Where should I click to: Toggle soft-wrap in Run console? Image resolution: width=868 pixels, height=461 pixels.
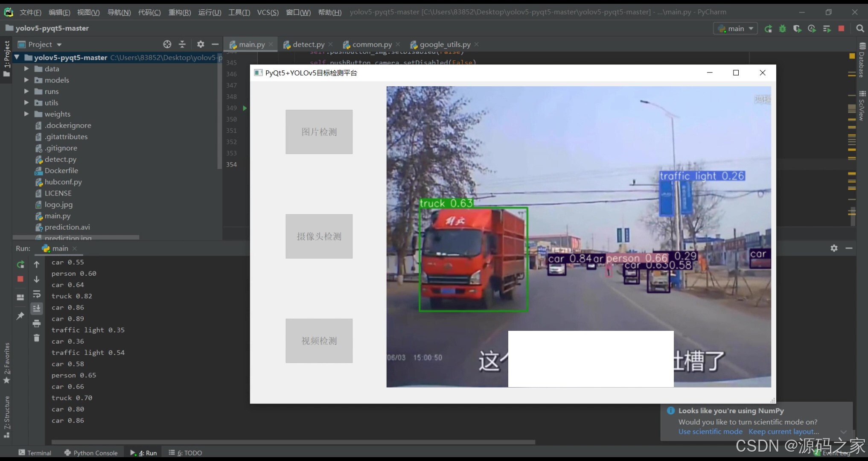coord(37,295)
